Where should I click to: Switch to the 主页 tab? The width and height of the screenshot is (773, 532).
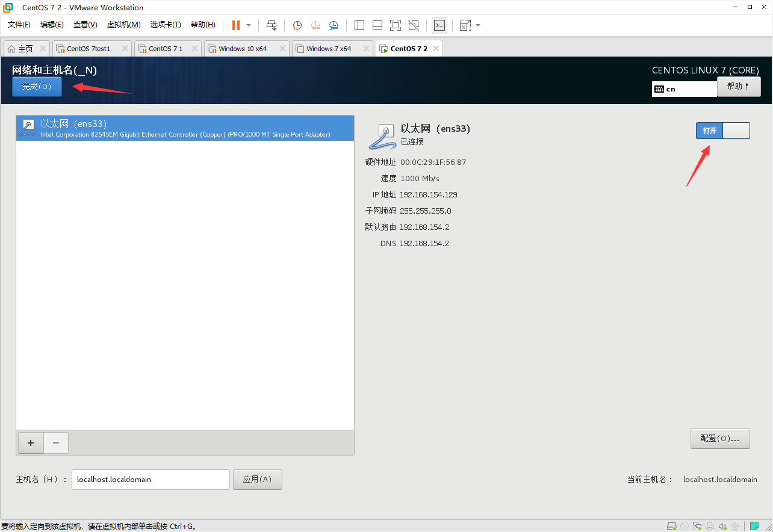[x=25, y=49]
